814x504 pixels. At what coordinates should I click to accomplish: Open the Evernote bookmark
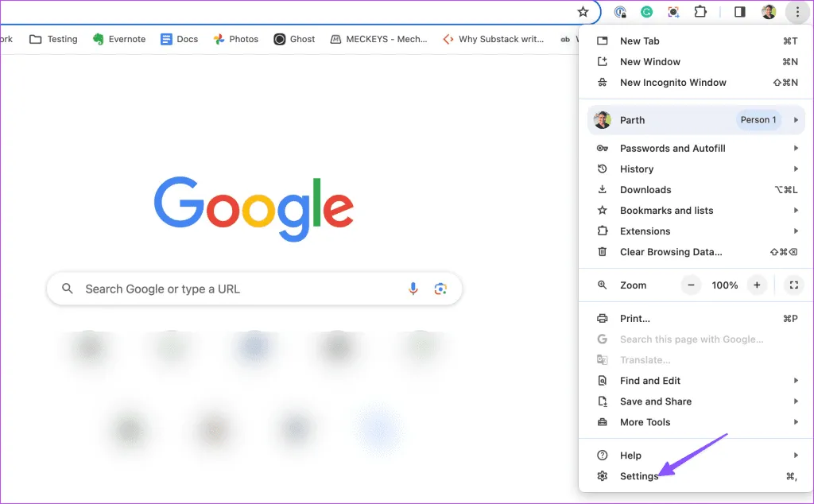point(119,39)
